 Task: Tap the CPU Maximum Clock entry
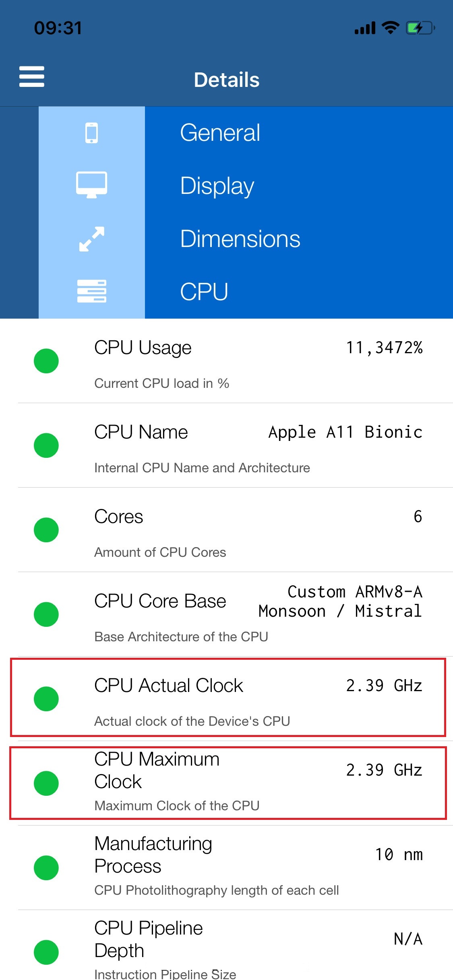(x=228, y=783)
